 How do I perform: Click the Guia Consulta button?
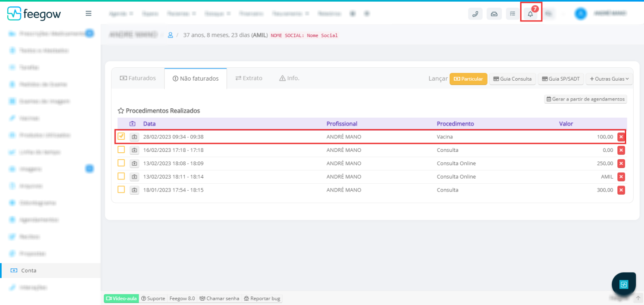512,79
